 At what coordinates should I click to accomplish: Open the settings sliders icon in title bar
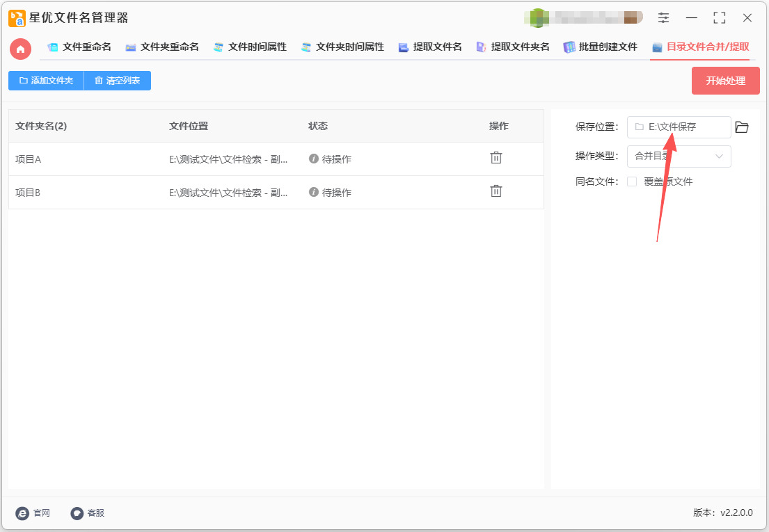[663, 18]
